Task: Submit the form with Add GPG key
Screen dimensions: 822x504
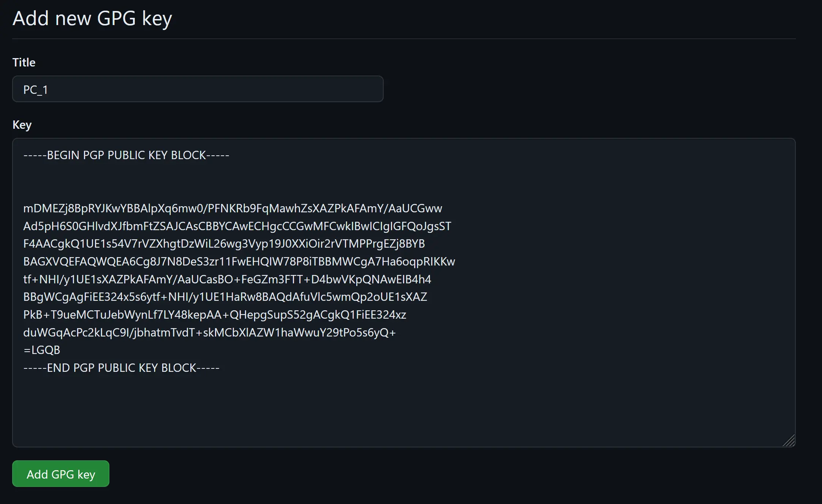Action: [x=61, y=474]
